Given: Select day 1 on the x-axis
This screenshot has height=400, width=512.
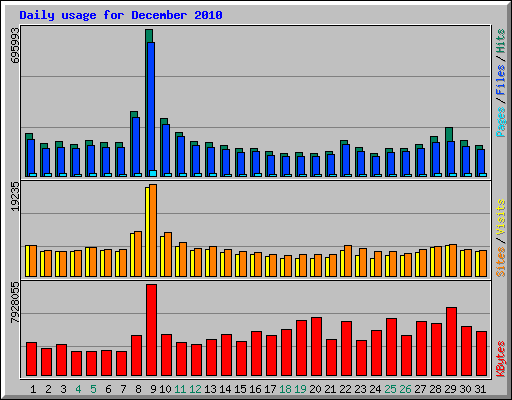Looking at the screenshot, I should click(33, 389).
